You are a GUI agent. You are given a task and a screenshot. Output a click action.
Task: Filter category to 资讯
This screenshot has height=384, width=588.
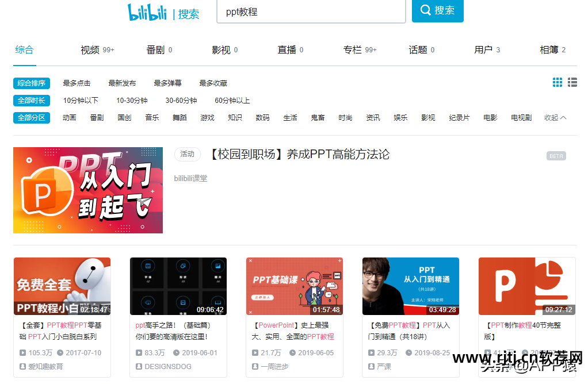(x=373, y=118)
